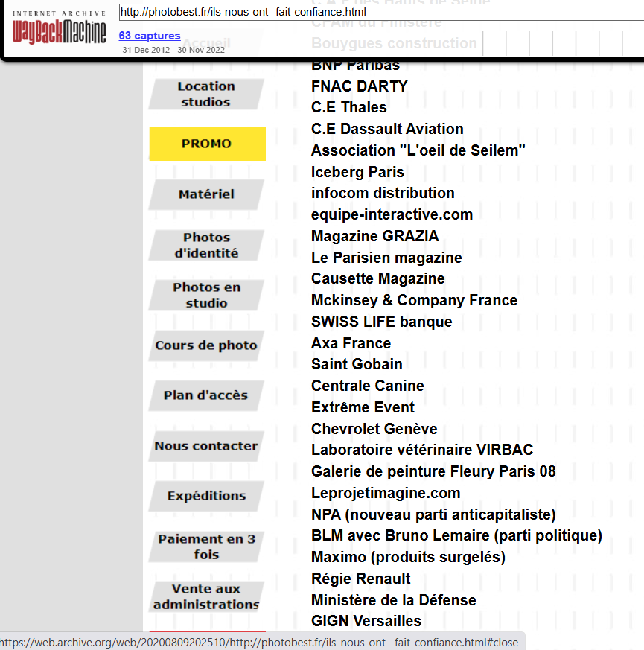Go to Photos d'identité page
The height and width of the screenshot is (650, 644).
click(x=206, y=245)
